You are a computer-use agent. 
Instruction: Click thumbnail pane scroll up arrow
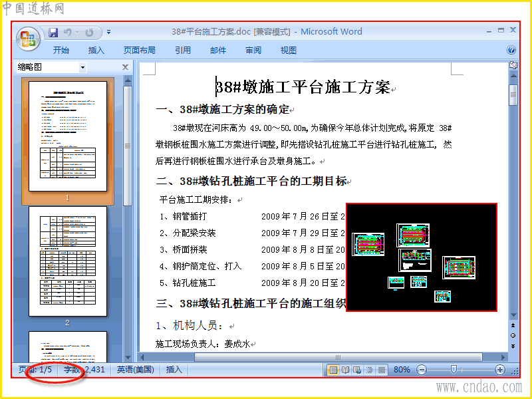coord(128,80)
